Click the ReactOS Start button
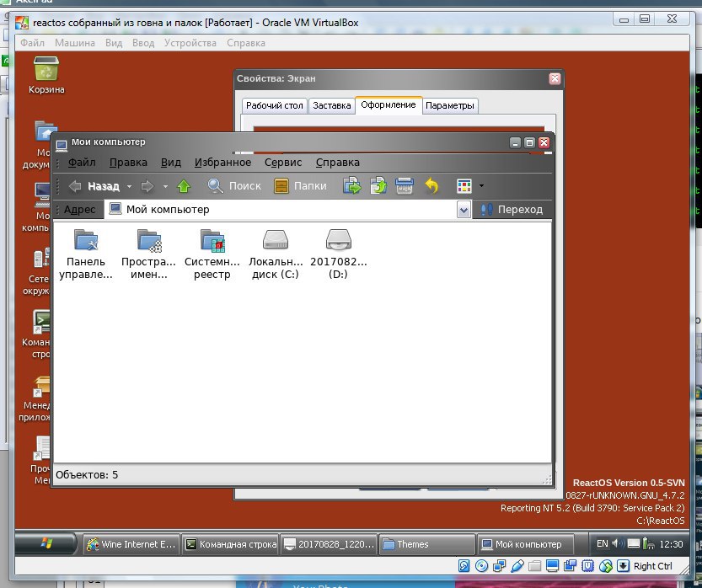This screenshot has width=702, height=588. 46,543
